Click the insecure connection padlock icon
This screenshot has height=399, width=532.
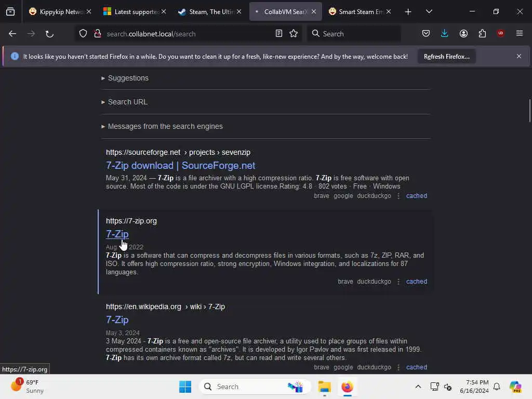pyautogui.click(x=98, y=34)
